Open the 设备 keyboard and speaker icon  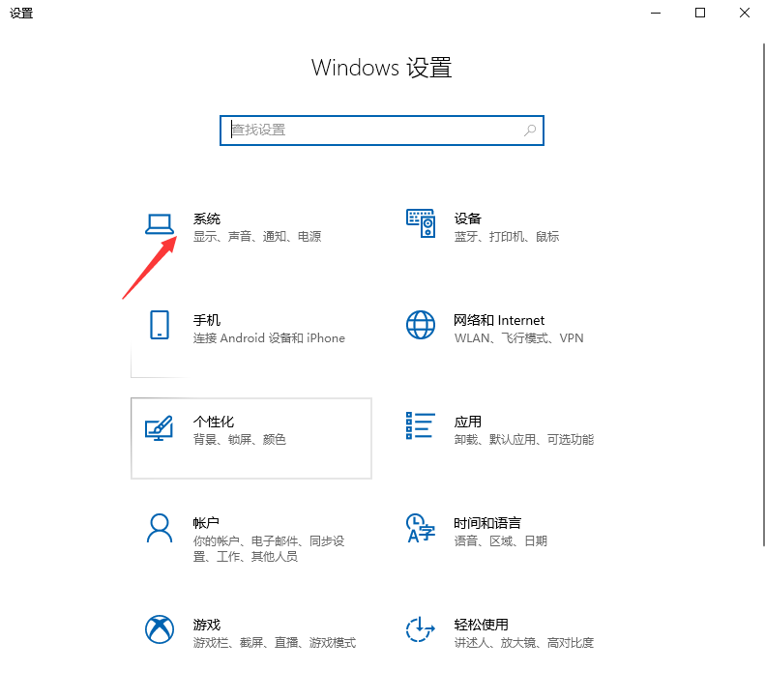pyautogui.click(x=421, y=223)
